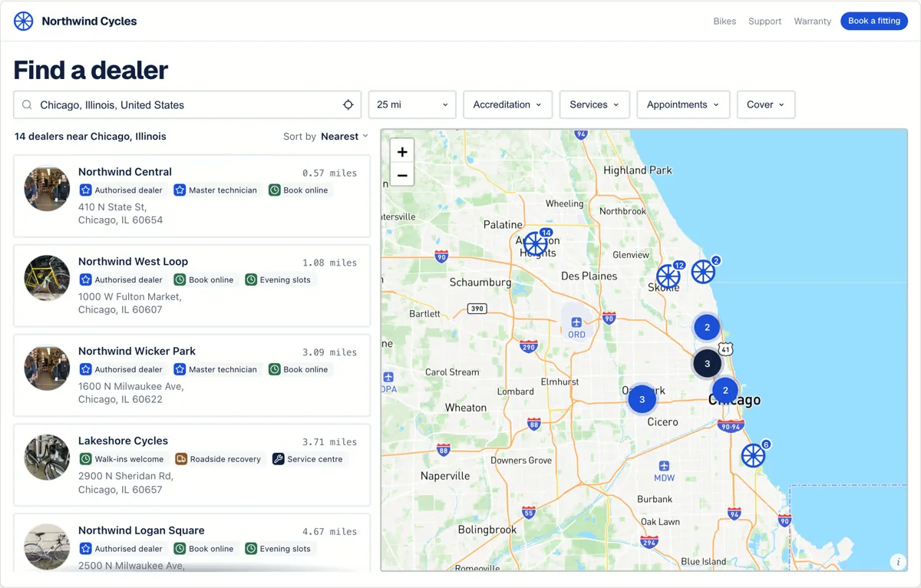Viewport: 921px width, 588px height.
Task: Click Lakeshore Cycles photo thumbnail
Action: click(x=47, y=458)
